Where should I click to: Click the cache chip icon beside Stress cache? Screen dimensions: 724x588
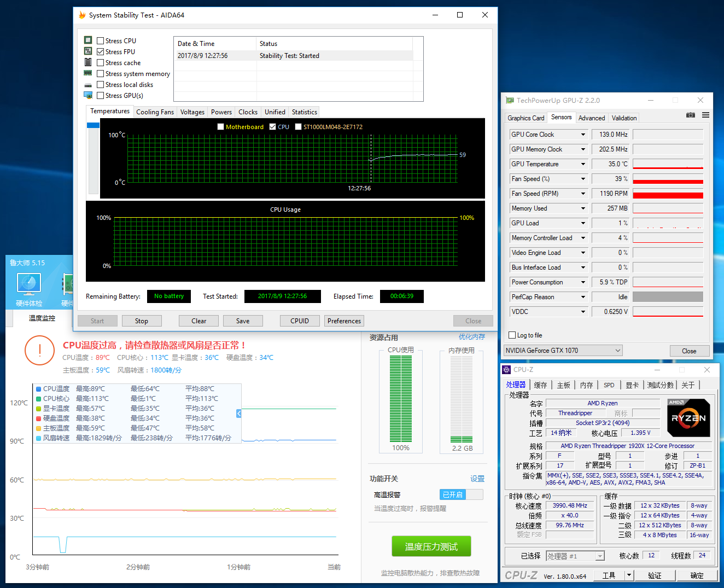88,62
